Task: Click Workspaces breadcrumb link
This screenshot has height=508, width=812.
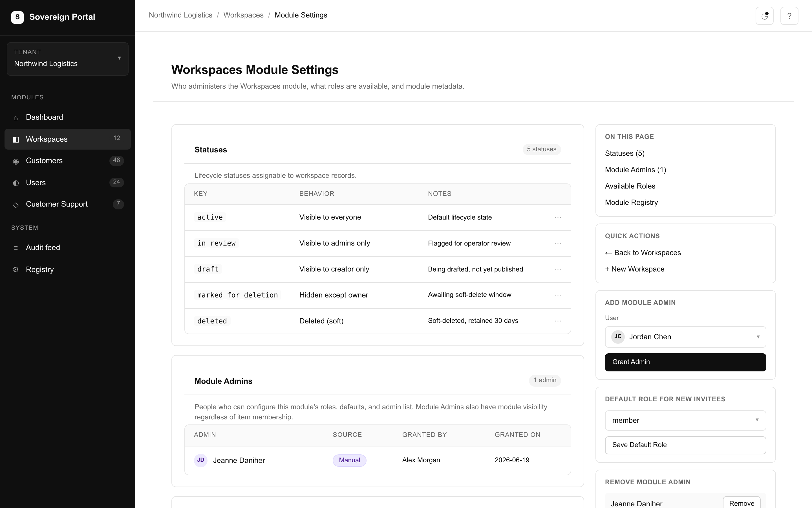Action: point(243,15)
